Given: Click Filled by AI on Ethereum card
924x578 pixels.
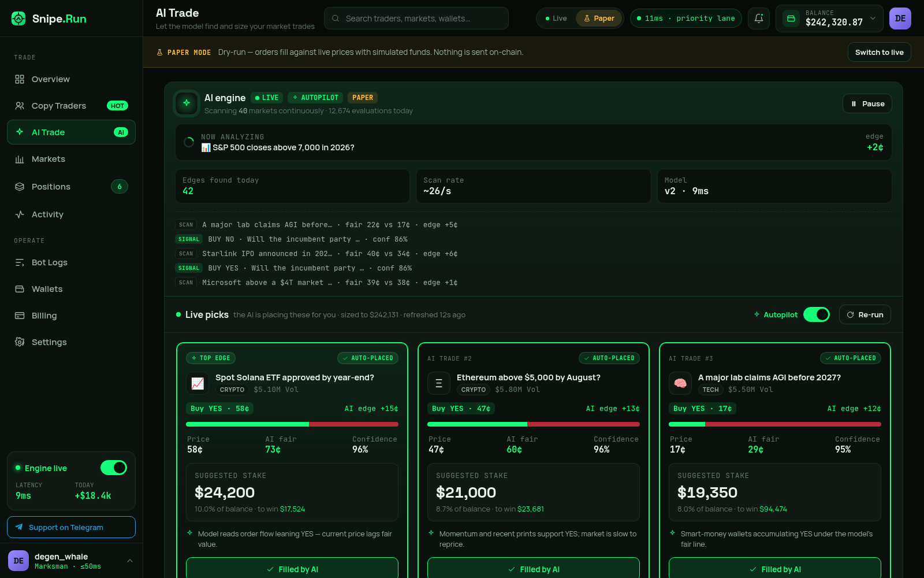Looking at the screenshot, I should point(534,568).
